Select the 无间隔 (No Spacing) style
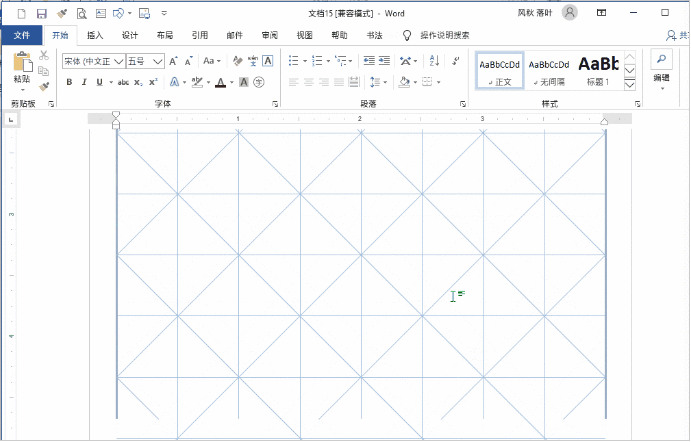Screen dimensions: 691x442 pos(549,71)
